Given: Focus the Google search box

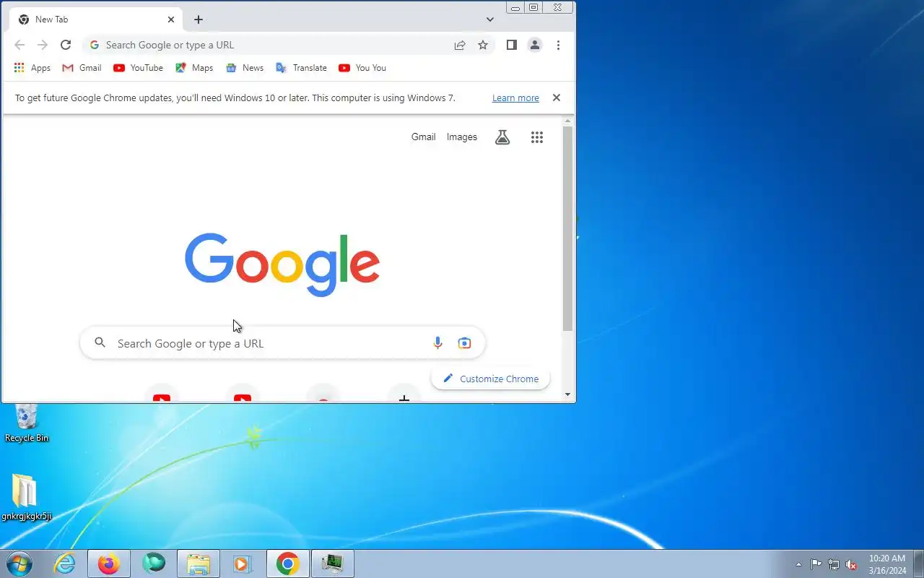Looking at the screenshot, I should tap(282, 343).
